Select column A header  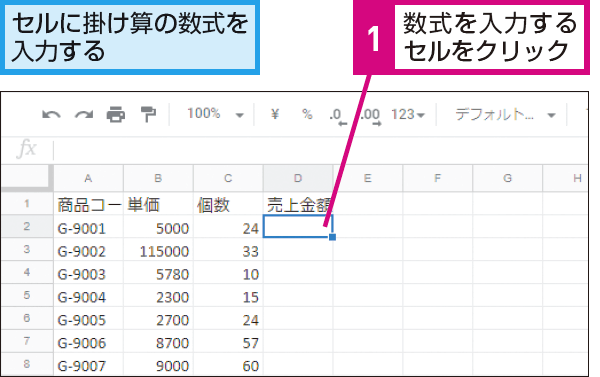pos(88,178)
